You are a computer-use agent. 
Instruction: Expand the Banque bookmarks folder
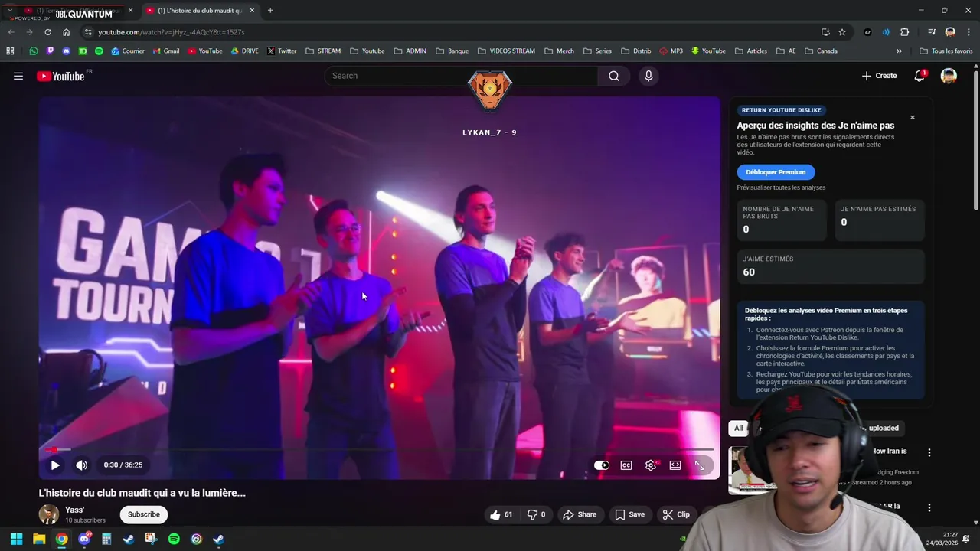452,51
